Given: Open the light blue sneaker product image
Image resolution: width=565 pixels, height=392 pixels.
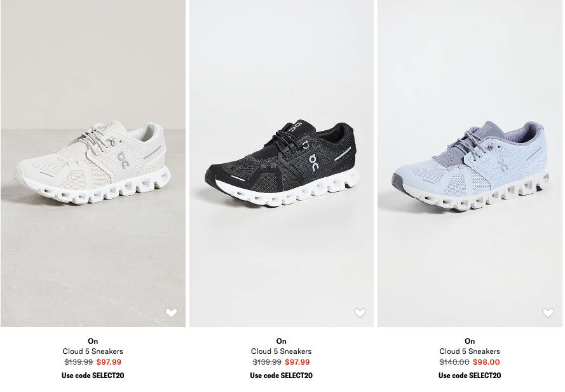Looking at the screenshot, I should click(470, 163).
